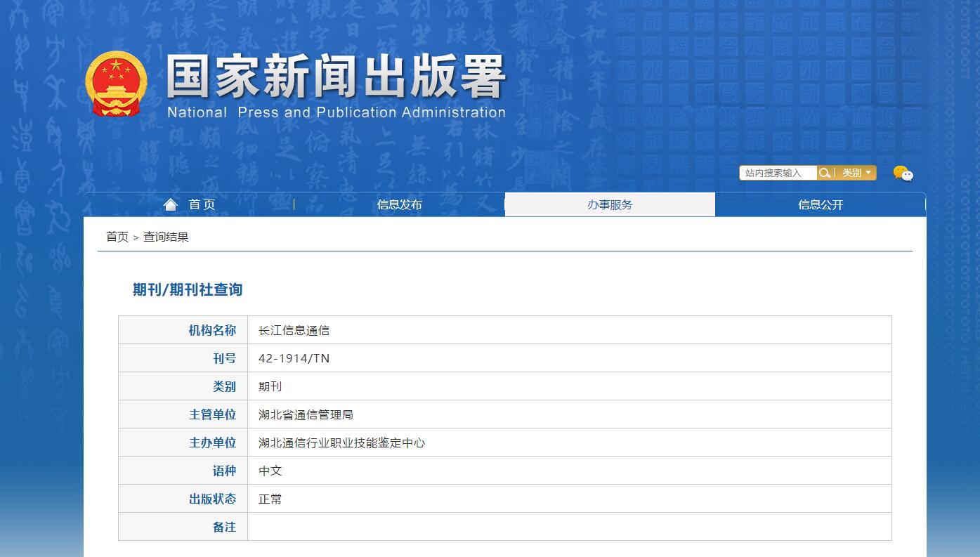Screen dimensions: 980x557
Task: Click the 出版状态 row label
Action: point(212,499)
